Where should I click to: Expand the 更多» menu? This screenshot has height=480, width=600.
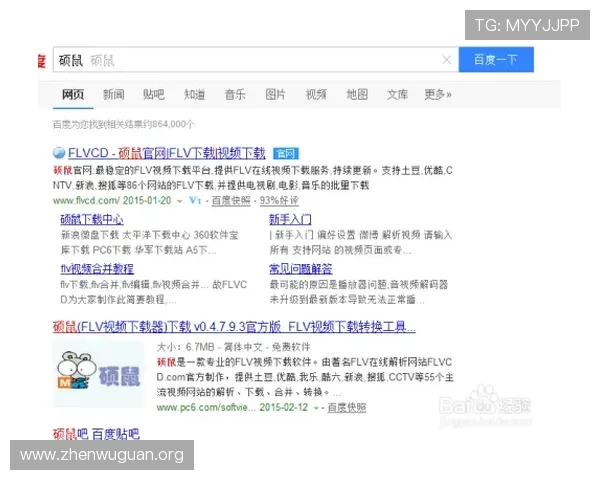438,95
